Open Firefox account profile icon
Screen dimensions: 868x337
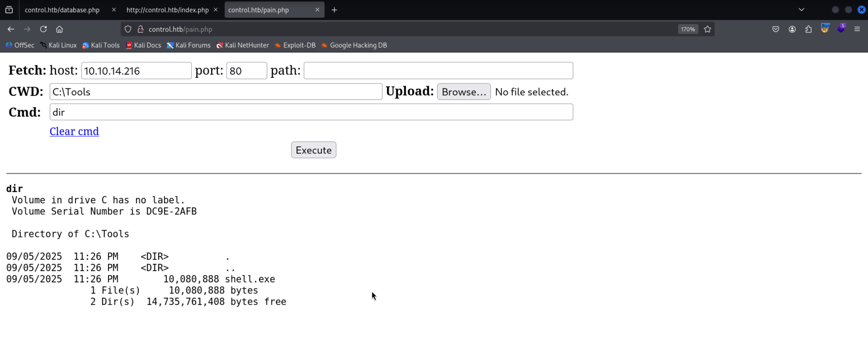[792, 29]
